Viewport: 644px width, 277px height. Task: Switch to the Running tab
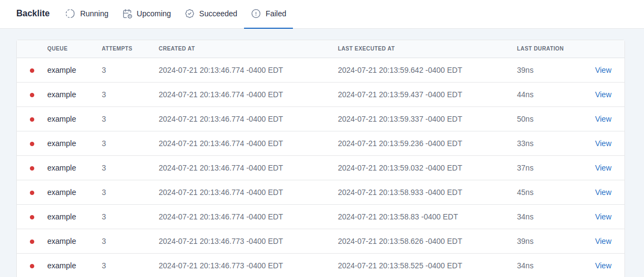(x=94, y=14)
